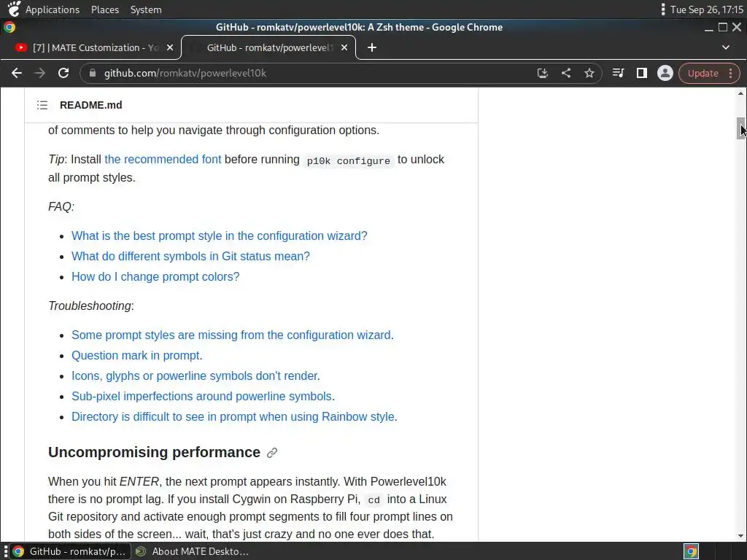Image resolution: width=747 pixels, height=560 pixels.
Task: Open a new tab
Action: (x=372, y=47)
